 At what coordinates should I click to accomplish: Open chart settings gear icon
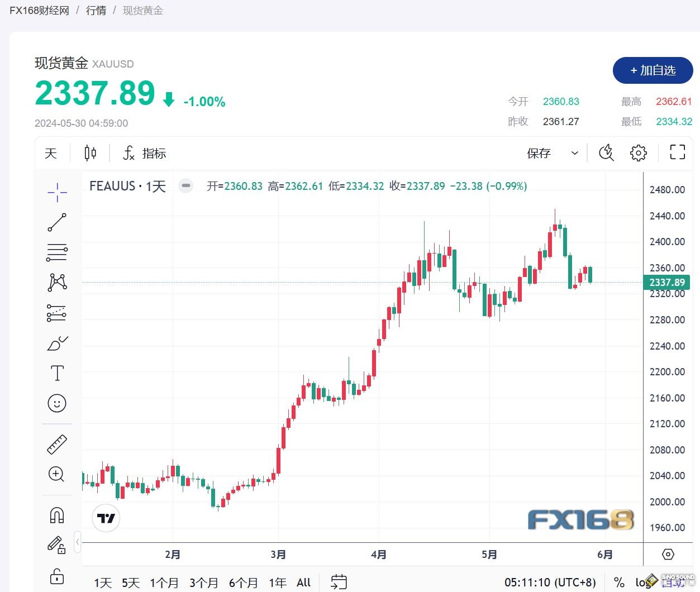[x=639, y=153]
